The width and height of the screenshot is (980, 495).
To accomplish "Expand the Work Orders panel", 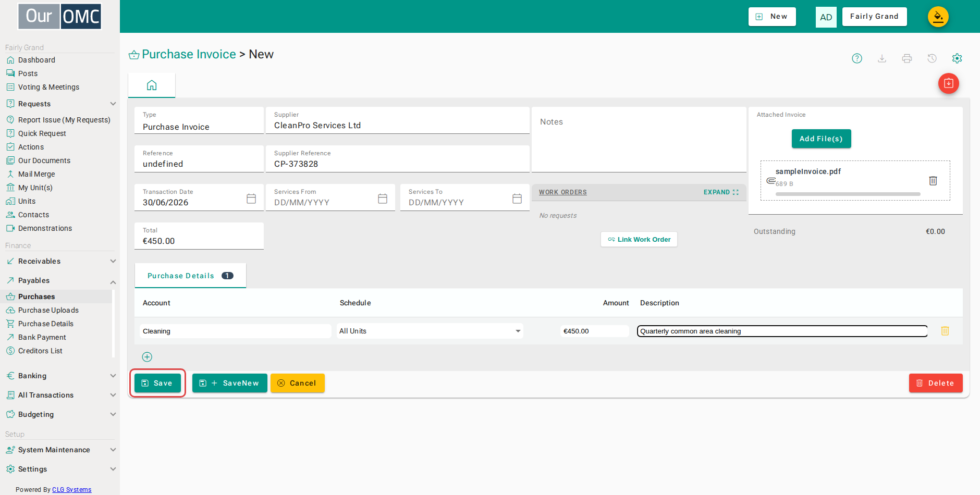I will 721,192.
